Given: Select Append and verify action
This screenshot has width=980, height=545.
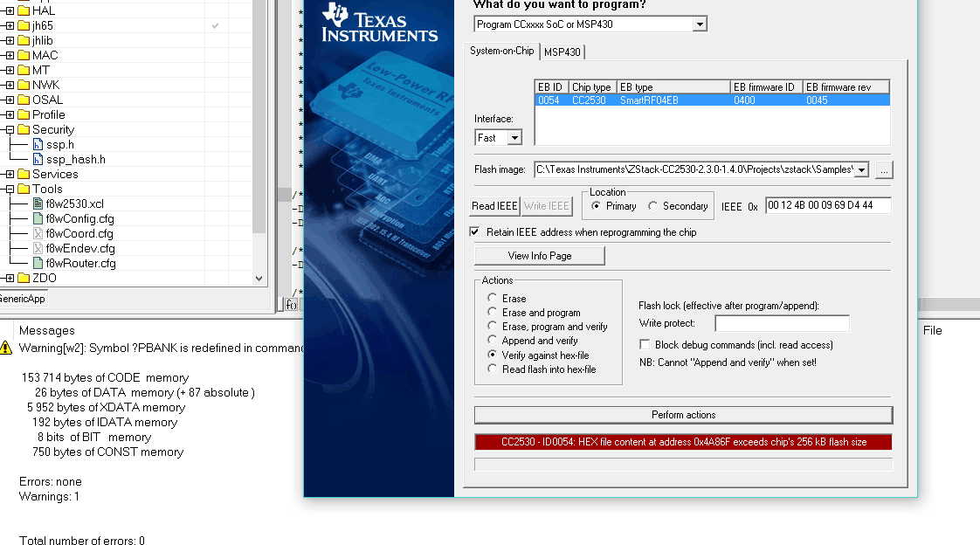Looking at the screenshot, I should (493, 340).
